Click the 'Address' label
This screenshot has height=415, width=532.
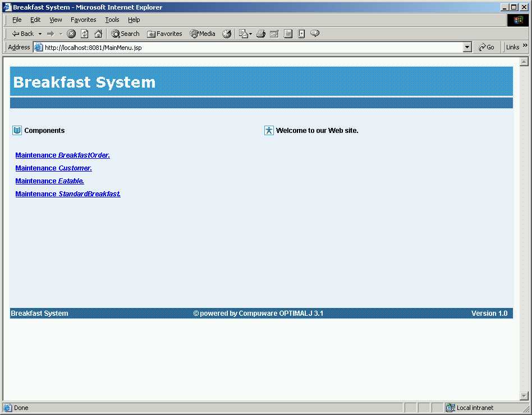pos(19,47)
